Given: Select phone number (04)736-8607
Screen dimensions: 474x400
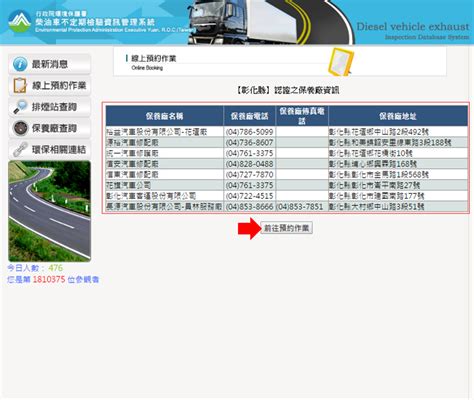Looking at the screenshot, I should coord(249,142).
